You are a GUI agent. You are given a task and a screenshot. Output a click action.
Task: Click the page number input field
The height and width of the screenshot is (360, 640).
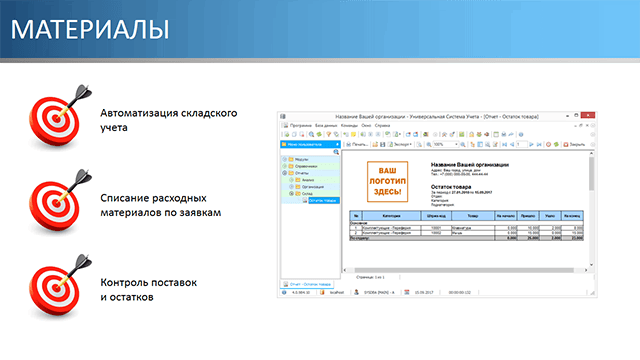521,144
